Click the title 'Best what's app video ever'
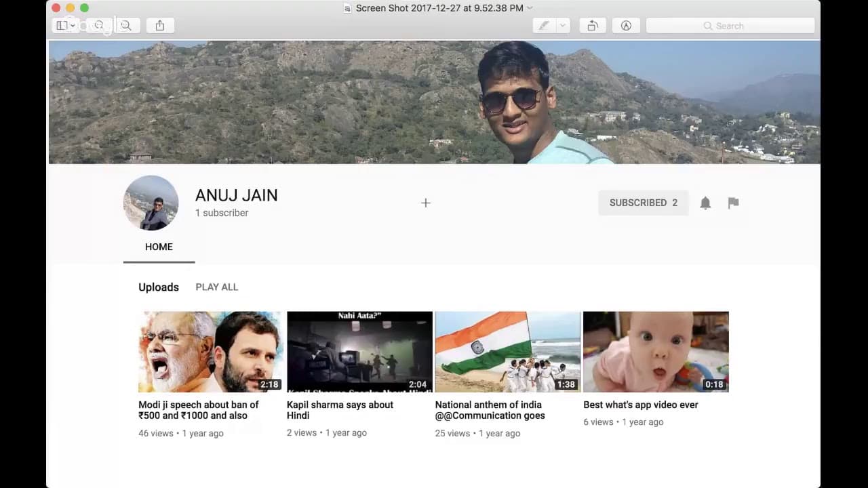 pos(641,405)
